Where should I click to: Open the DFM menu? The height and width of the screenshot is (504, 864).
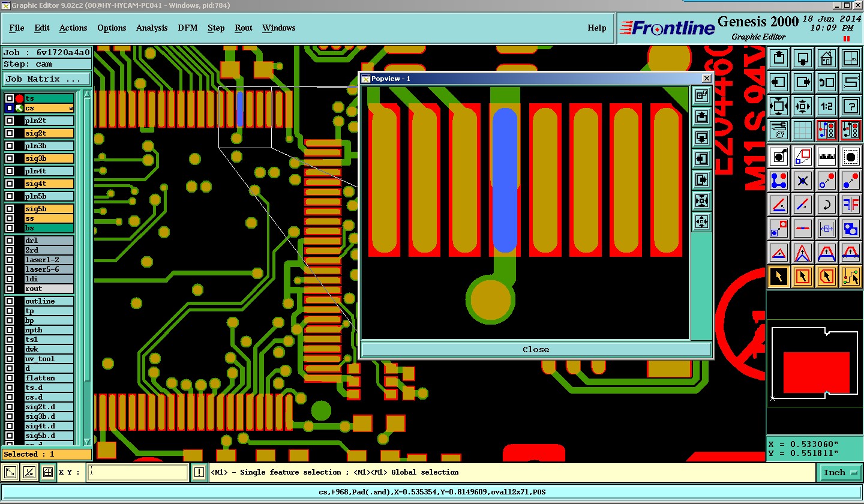click(x=187, y=28)
